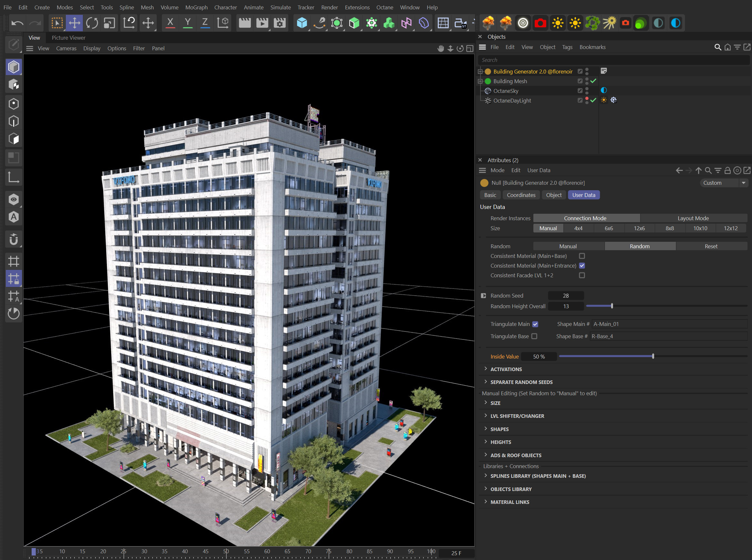Image resolution: width=752 pixels, height=560 pixels.
Task: Open the Render Settings
Action: coord(279,23)
